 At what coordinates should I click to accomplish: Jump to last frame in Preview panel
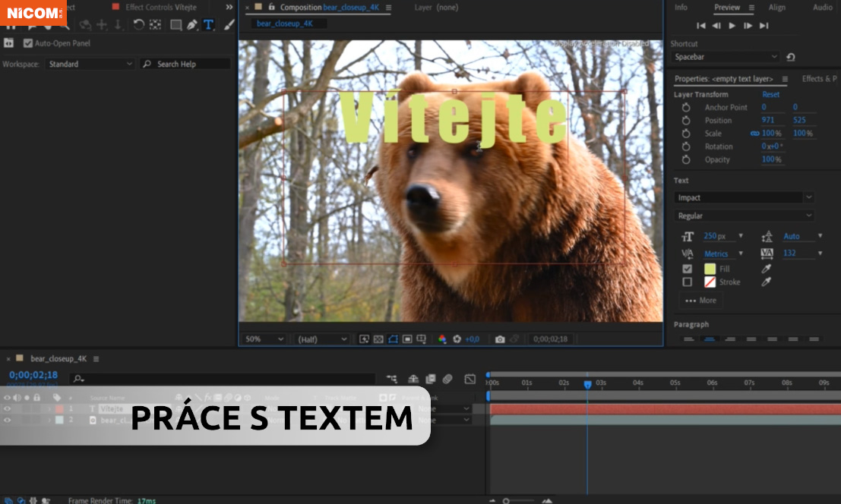(764, 26)
